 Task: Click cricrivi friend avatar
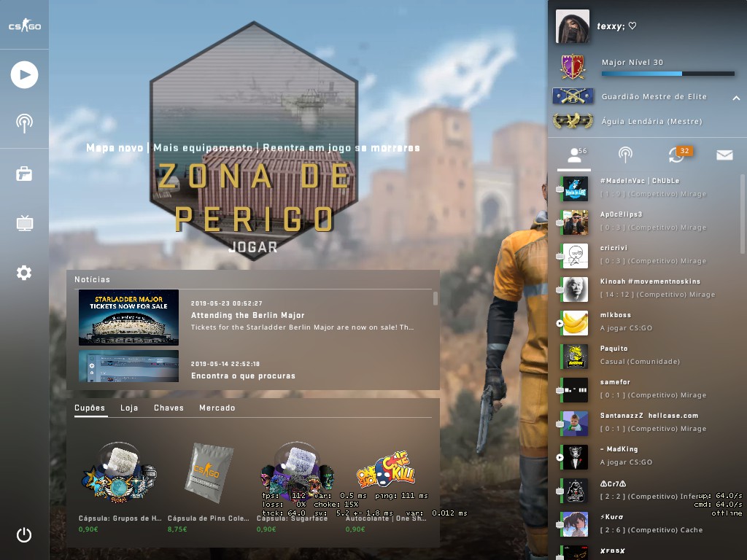tap(575, 256)
